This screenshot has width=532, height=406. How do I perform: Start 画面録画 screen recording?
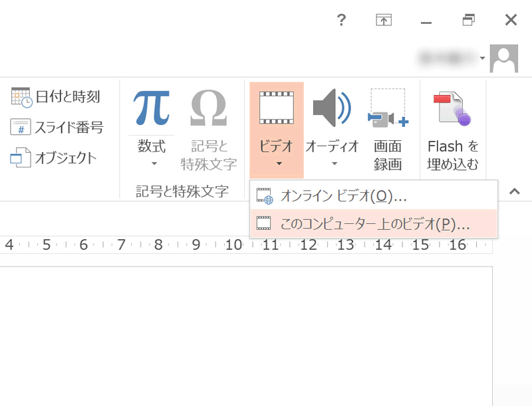(x=388, y=108)
